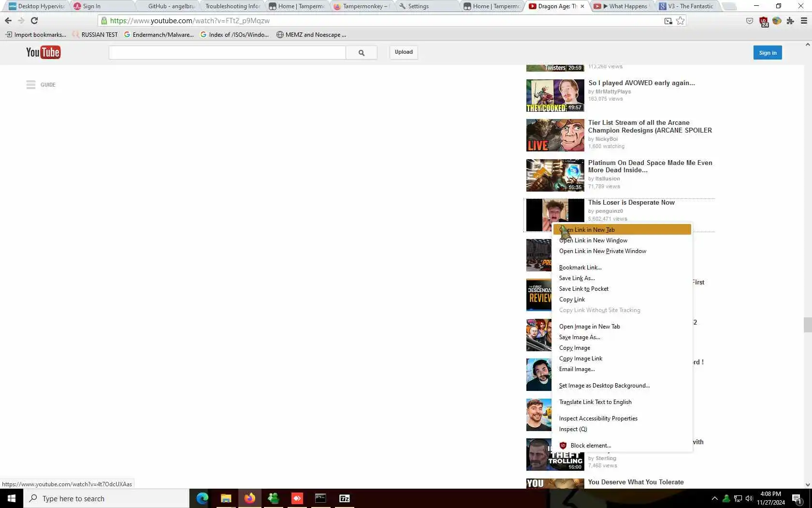Open the RUSSIAN TEST bookmark
Viewport: 812px width, 508px height.
(x=95, y=35)
